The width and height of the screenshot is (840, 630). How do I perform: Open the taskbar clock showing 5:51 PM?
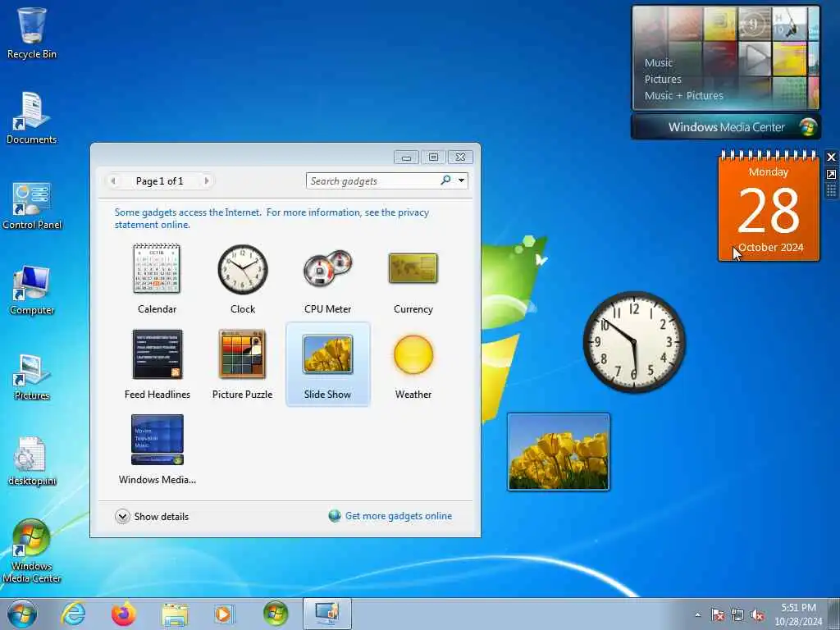(x=798, y=614)
